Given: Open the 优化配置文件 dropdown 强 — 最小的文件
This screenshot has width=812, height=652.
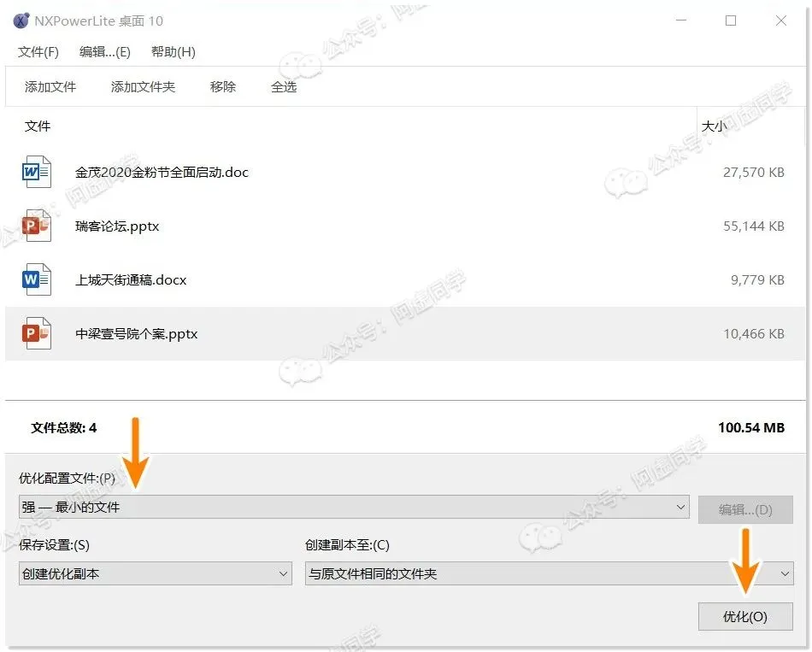Looking at the screenshot, I should tap(354, 507).
